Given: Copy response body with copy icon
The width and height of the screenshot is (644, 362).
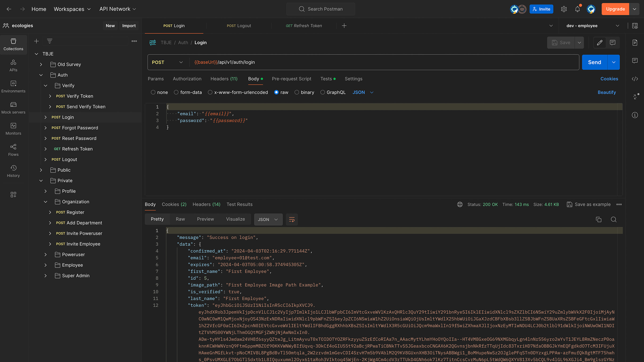Looking at the screenshot, I should [599, 219].
